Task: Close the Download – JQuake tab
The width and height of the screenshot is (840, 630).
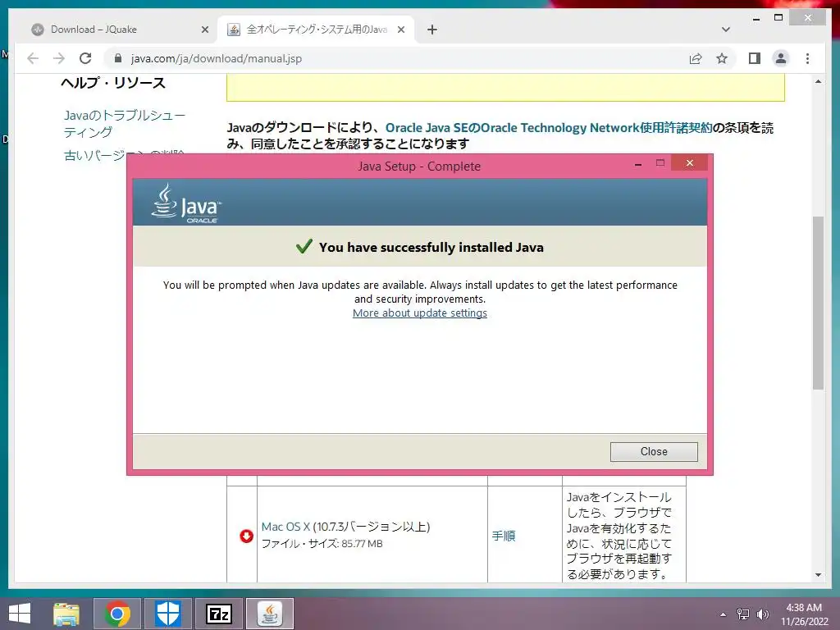Action: [204, 30]
